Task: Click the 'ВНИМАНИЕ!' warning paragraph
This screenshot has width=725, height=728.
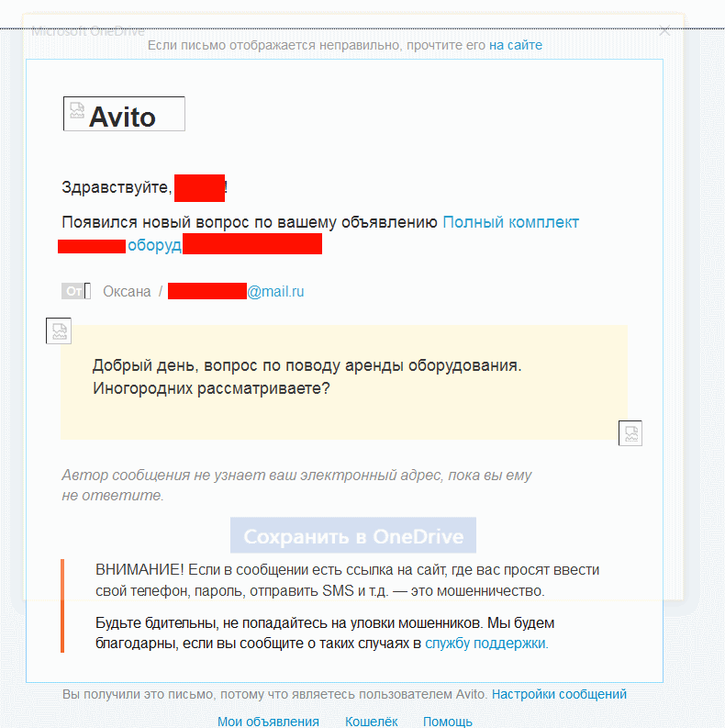Action: 347,580
